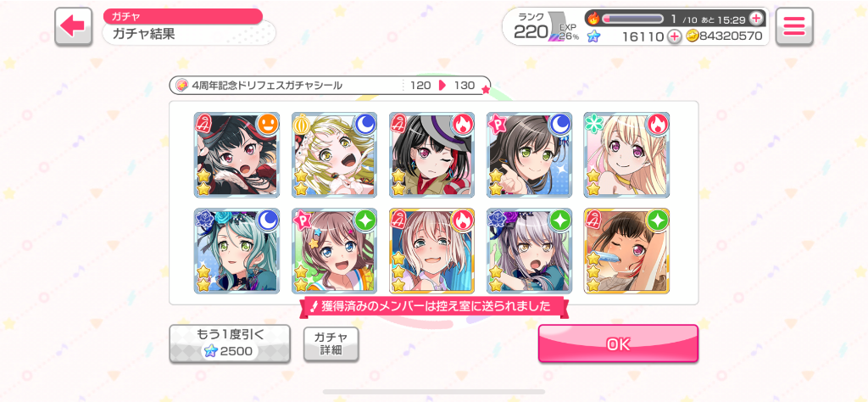Tap the boost gauge progress bar

click(632, 19)
